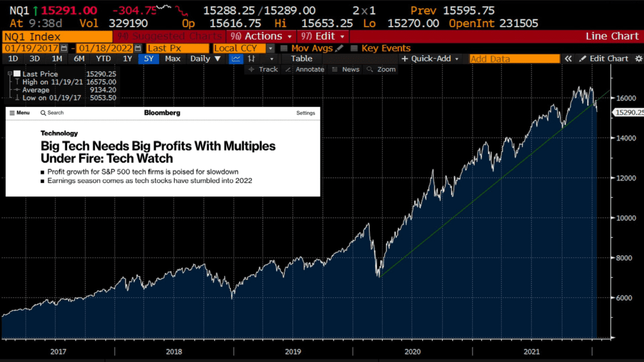Open the Local CCY currency dropdown
The image size is (644, 362).
[270, 48]
